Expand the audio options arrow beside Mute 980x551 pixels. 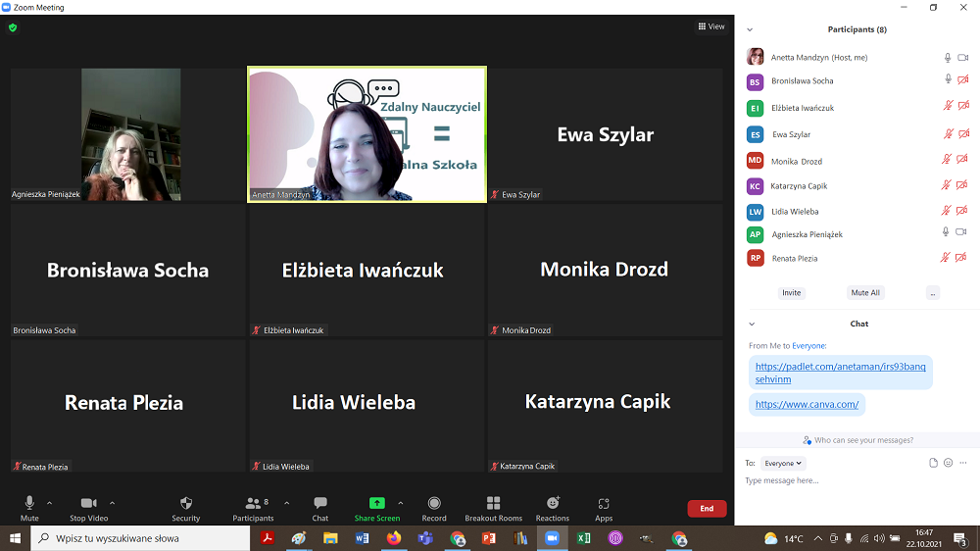tap(49, 503)
